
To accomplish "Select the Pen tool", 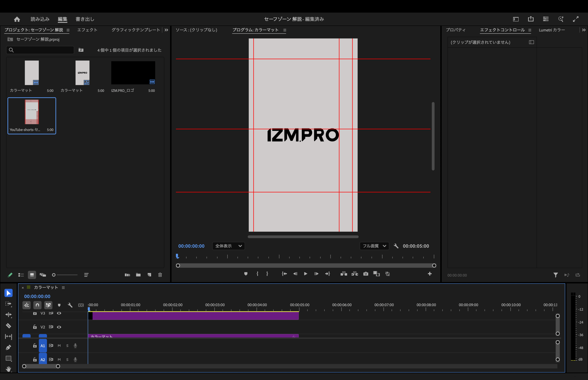I will [8, 347].
